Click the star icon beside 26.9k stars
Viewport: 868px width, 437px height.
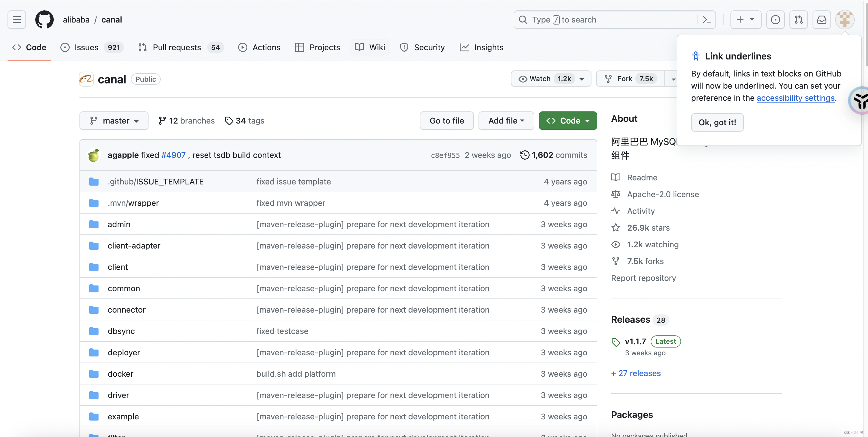pos(616,227)
